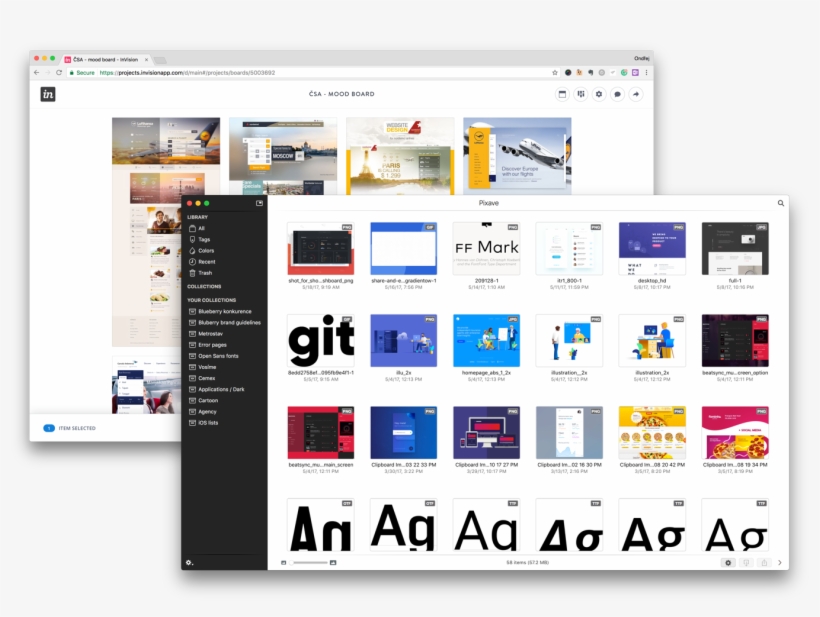Toggle the Pixave sidebar panel button
This screenshot has height=617, width=820.
pyautogui.click(x=260, y=203)
